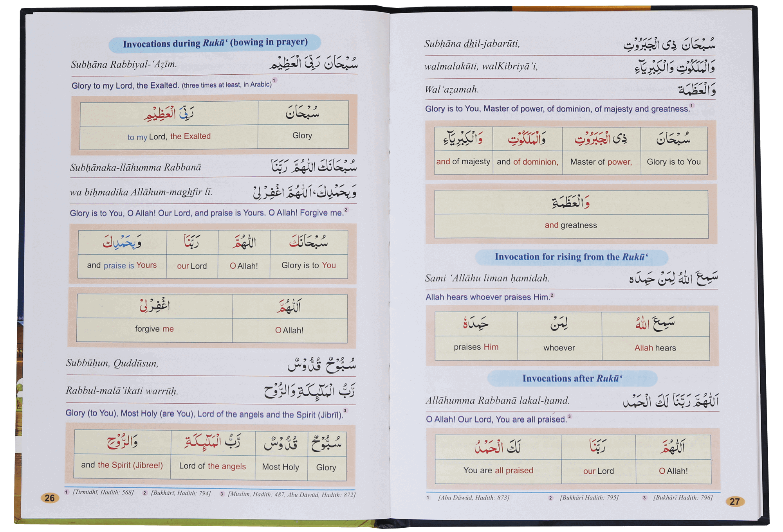The width and height of the screenshot is (783, 532).
Task: Open the 'Invocations during Ruku' section header
Action: tap(216, 43)
